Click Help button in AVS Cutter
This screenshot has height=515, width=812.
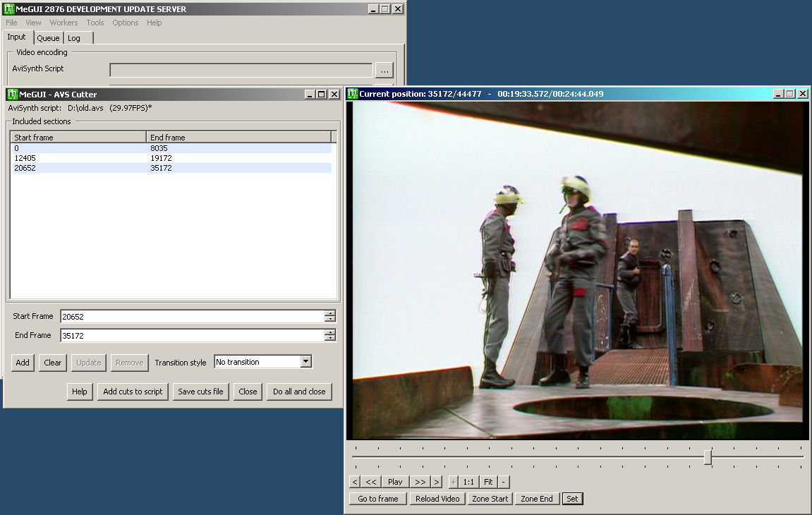point(79,392)
